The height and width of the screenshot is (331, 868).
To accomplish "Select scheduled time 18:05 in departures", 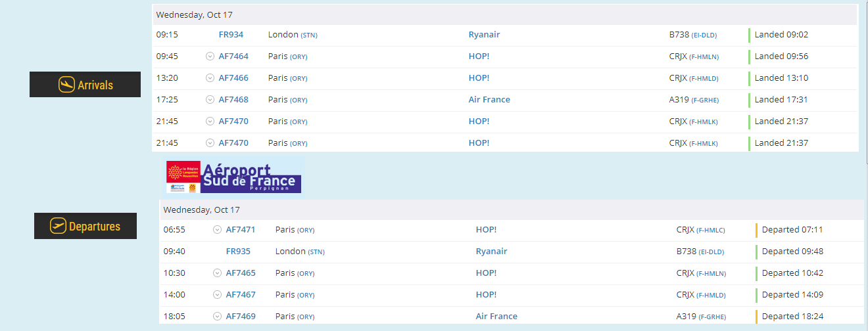I will coord(174,317).
